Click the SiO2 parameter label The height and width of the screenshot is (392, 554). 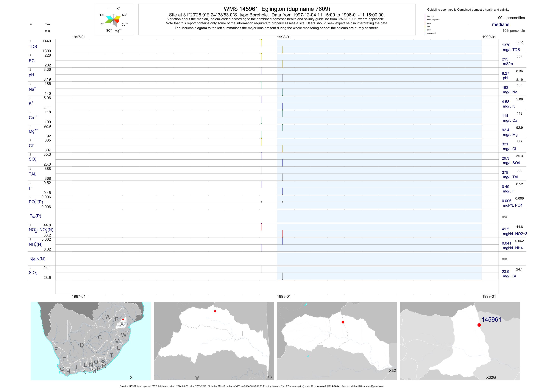(x=33, y=273)
